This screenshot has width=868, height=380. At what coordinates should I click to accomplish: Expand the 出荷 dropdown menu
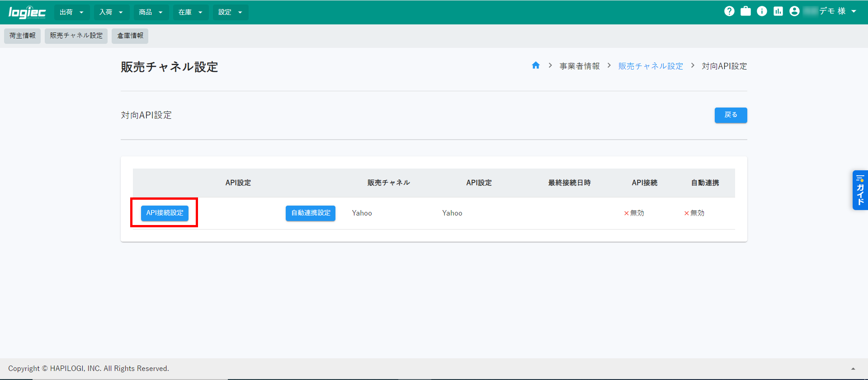point(71,12)
